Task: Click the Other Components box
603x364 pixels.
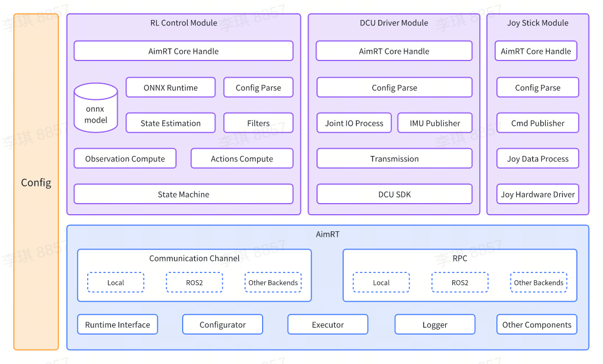Action: pyautogui.click(x=537, y=325)
